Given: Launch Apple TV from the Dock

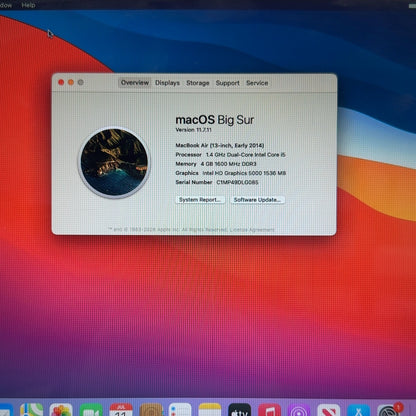Looking at the screenshot, I should click(x=240, y=410).
